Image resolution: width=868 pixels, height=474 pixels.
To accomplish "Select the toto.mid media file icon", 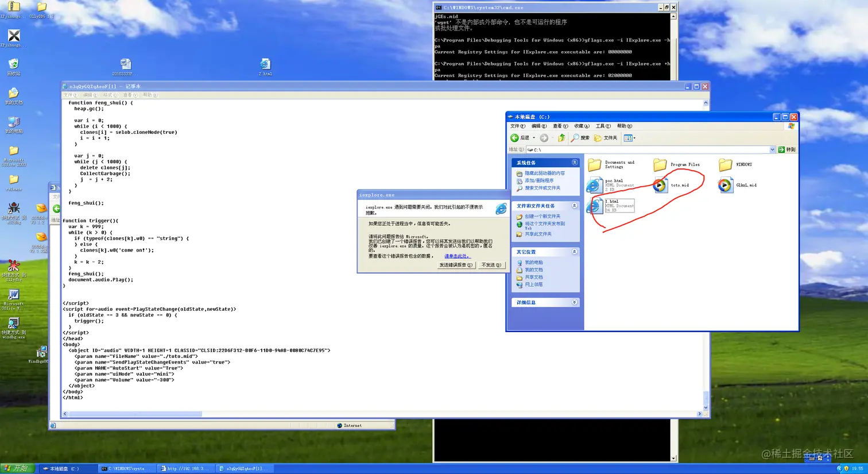I will tap(660, 185).
